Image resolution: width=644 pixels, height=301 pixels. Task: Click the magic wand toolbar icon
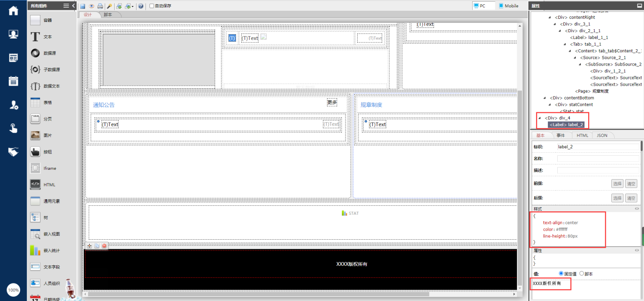click(x=109, y=6)
